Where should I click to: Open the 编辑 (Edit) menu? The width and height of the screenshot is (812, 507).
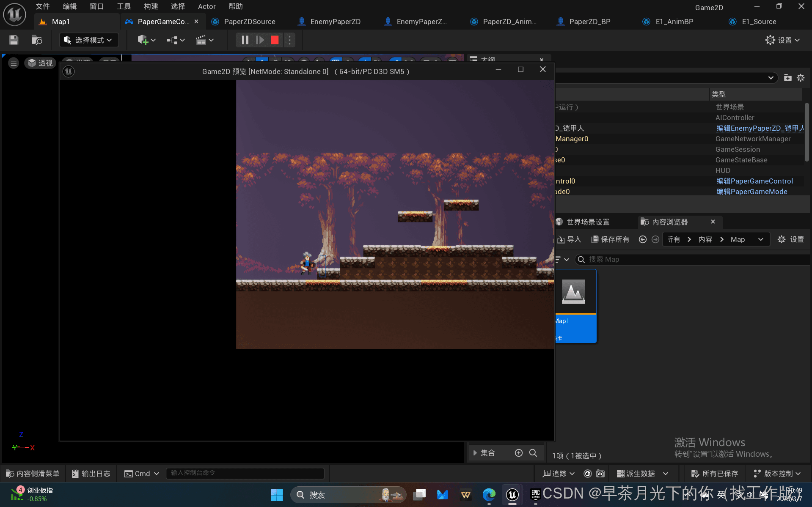pyautogui.click(x=69, y=6)
